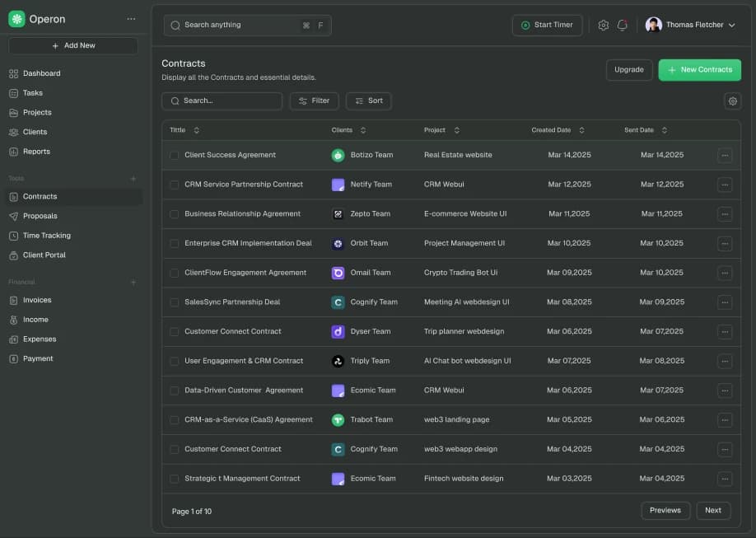Click the green Botizo Team avatar swatch

pyautogui.click(x=338, y=154)
